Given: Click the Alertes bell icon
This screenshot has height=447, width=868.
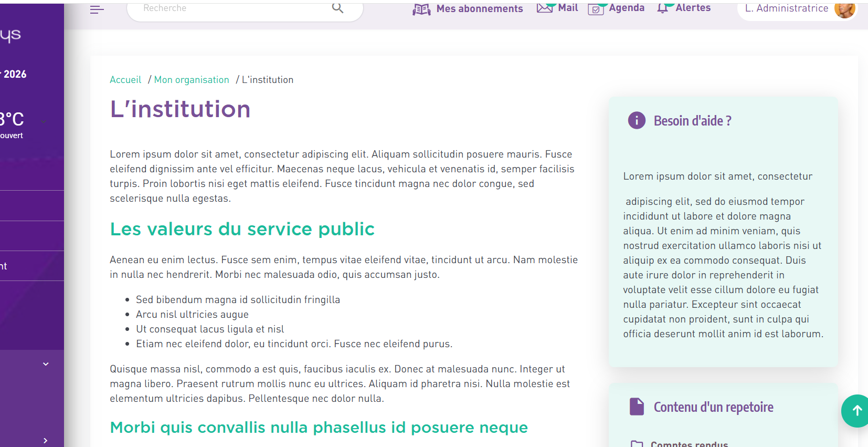Looking at the screenshot, I should [663, 8].
